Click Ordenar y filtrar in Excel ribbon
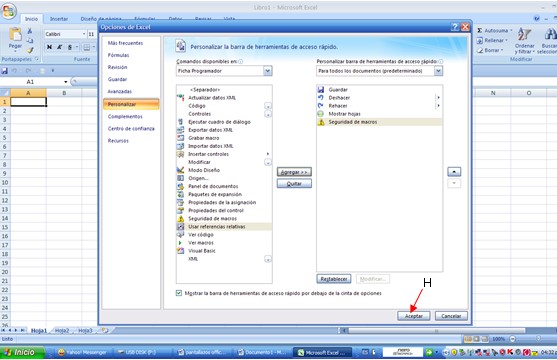The width and height of the screenshot is (557, 360). [525, 41]
